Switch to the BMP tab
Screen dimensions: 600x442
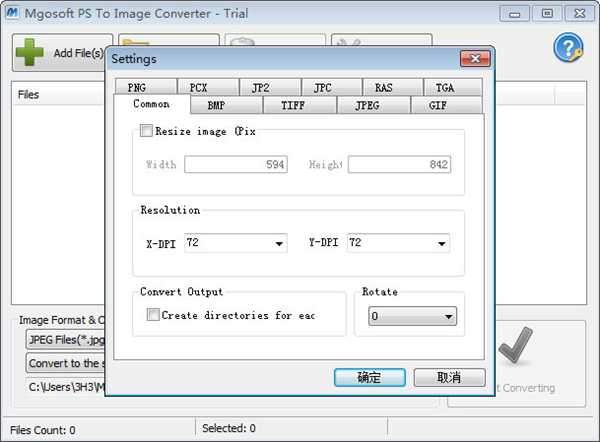227,105
